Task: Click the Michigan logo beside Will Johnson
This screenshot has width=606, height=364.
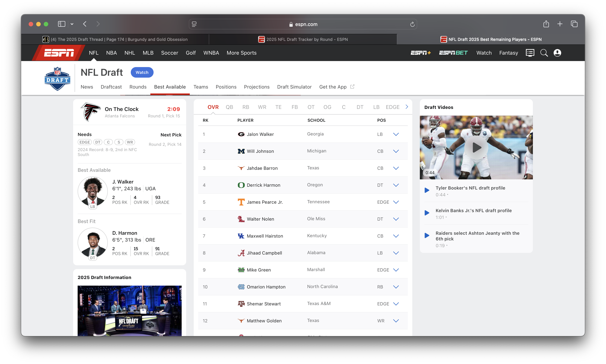Action: [x=241, y=151]
